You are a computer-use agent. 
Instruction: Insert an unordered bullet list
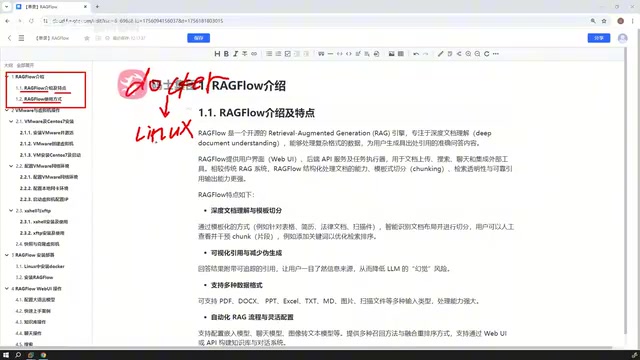click(269, 54)
